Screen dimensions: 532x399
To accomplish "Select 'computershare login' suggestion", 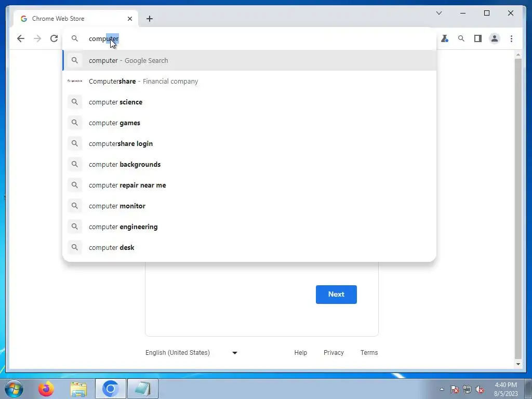I will (x=249, y=143).
